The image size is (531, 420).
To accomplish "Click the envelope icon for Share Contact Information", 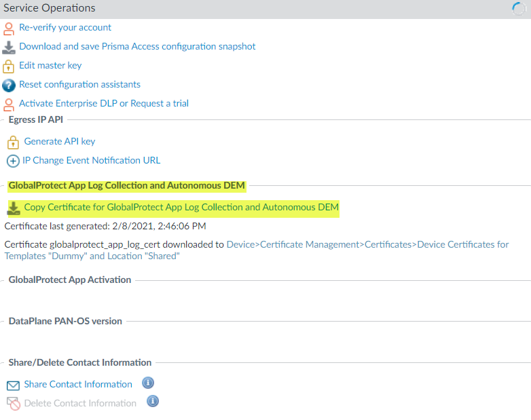I will [x=13, y=385].
